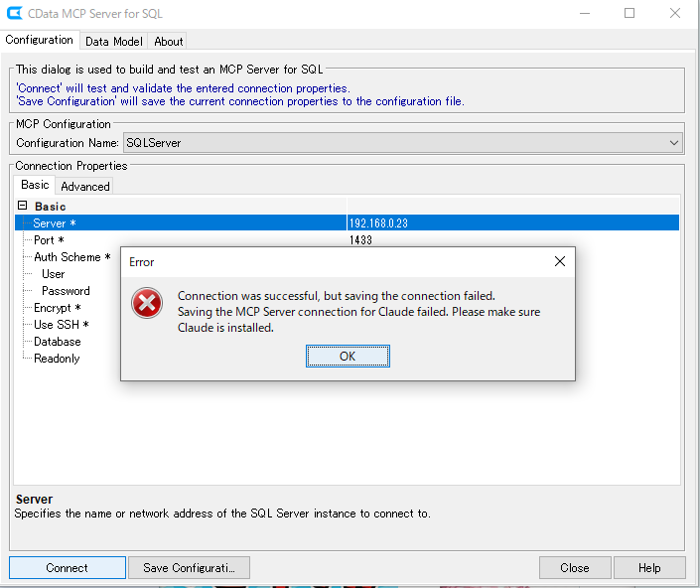Collapse the Basic property group

22,206
